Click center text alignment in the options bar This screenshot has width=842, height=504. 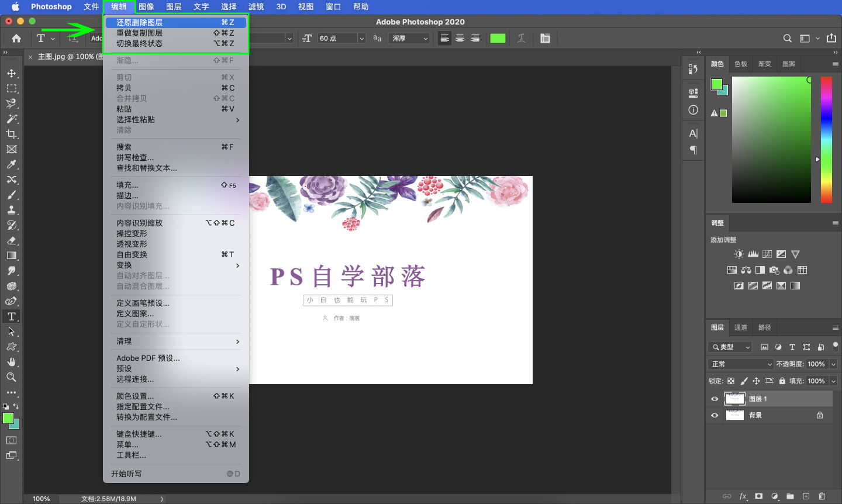(460, 38)
